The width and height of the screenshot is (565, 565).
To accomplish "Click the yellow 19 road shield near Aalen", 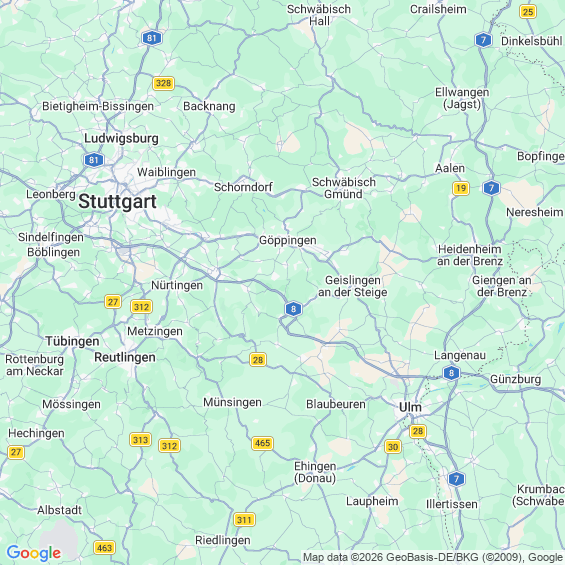I will pyautogui.click(x=461, y=188).
